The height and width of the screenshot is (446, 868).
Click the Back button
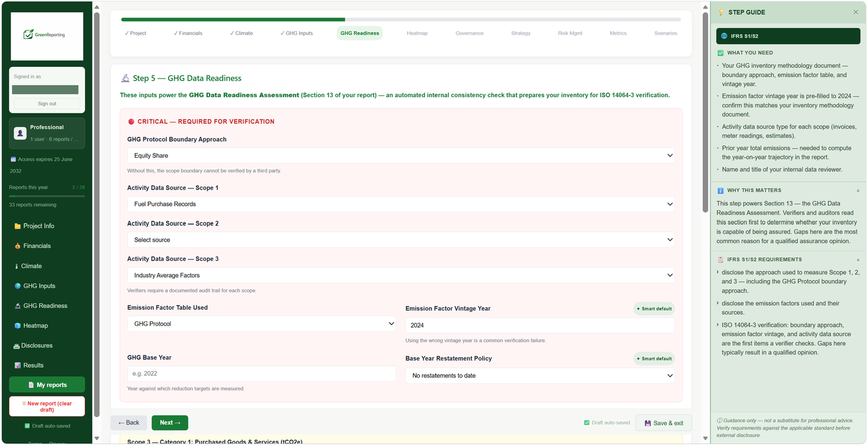(129, 423)
